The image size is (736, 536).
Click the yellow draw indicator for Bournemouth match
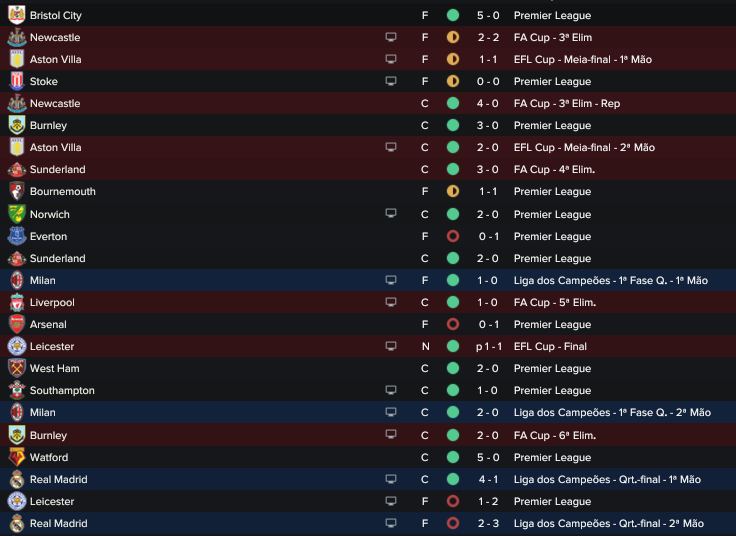[x=453, y=191]
